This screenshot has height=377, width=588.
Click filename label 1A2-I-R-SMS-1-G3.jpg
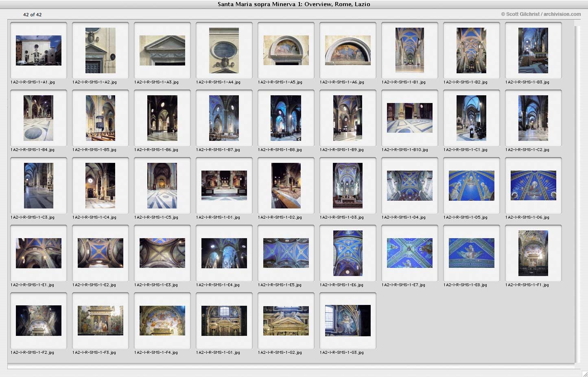click(342, 353)
